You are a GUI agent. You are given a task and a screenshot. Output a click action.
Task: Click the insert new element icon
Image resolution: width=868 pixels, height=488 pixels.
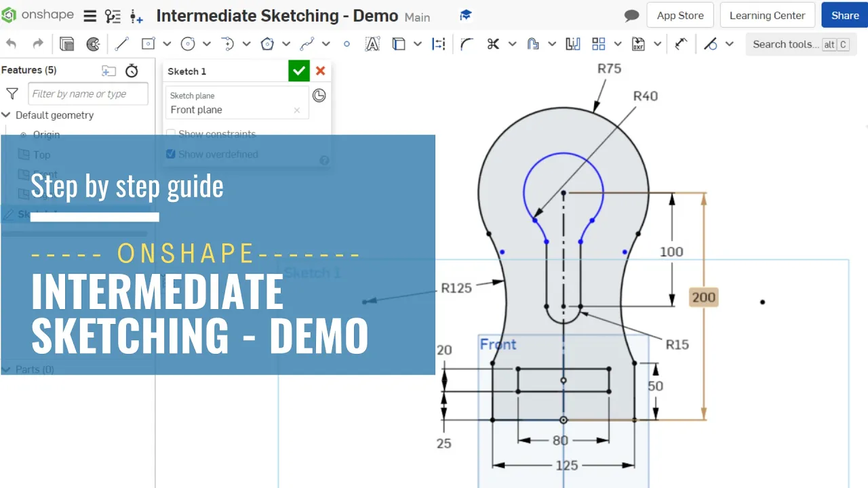tap(136, 16)
